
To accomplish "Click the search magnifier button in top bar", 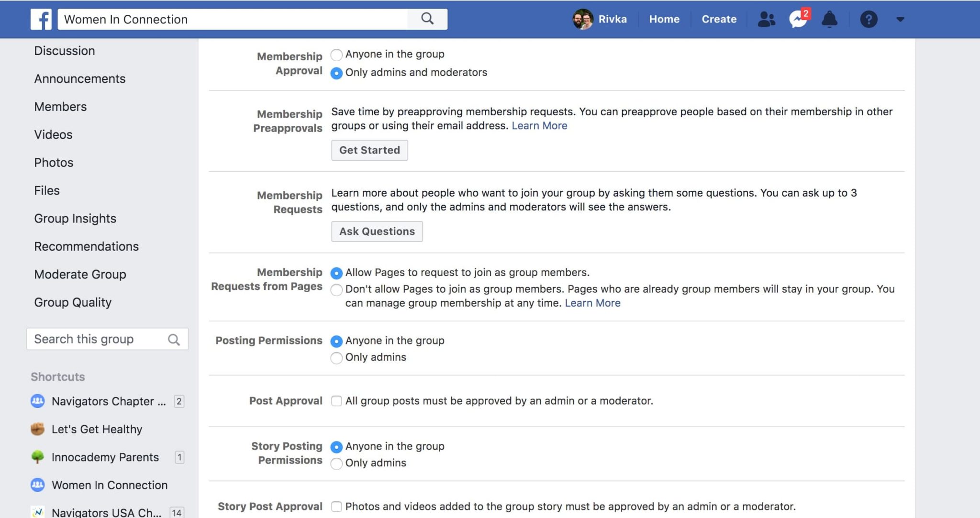I will [427, 19].
